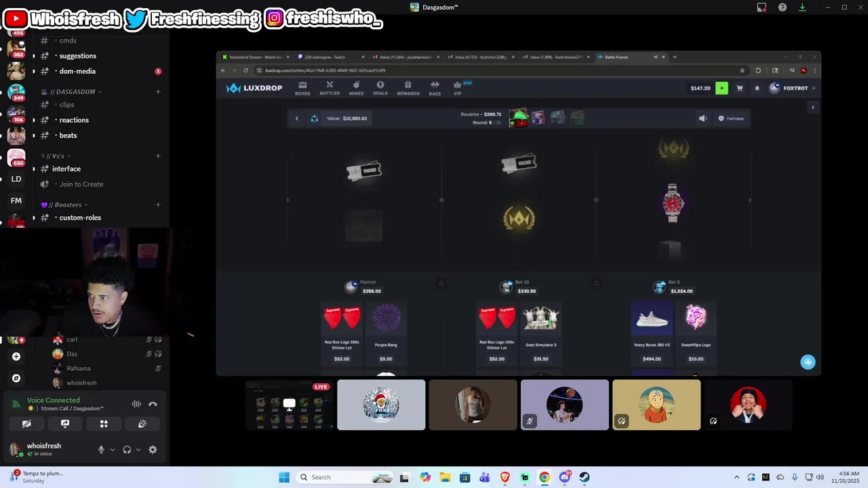Switch to the Stream - Watch Live tab
The height and width of the screenshot is (488, 868).
tap(254, 57)
